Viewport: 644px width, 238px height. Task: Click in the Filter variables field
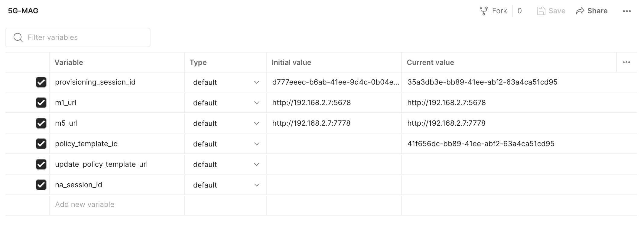tap(85, 37)
